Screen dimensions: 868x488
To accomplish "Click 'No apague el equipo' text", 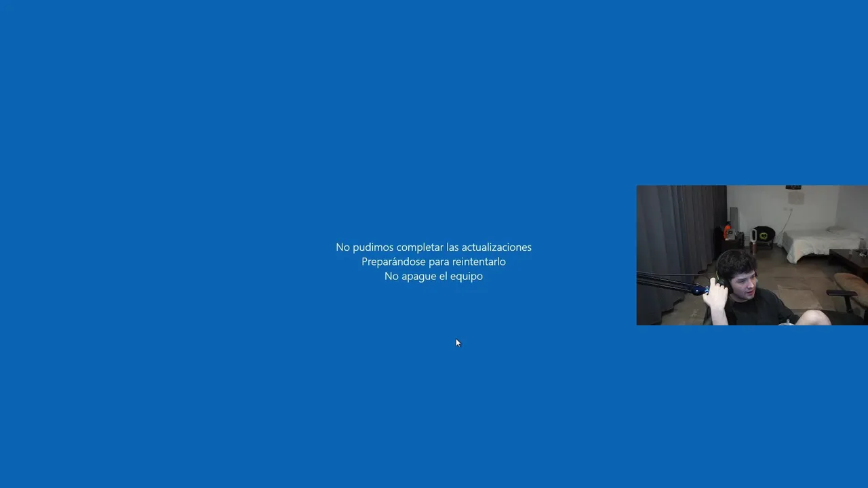I will [433, 277].
